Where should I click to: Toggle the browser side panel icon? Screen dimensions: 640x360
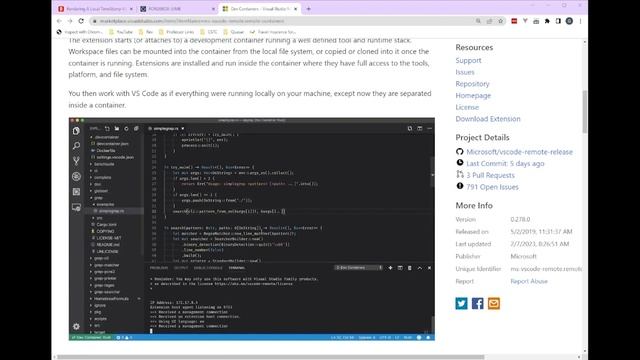click(558, 21)
